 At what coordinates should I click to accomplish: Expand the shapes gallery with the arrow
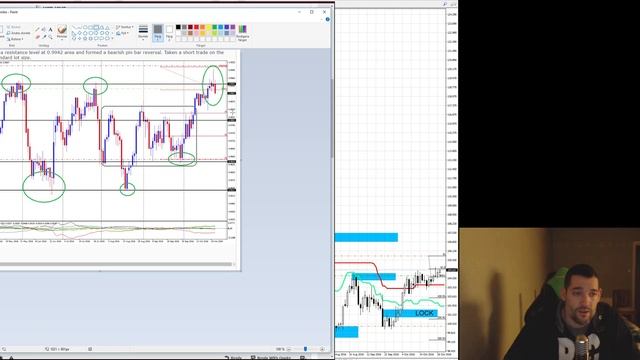113,38
